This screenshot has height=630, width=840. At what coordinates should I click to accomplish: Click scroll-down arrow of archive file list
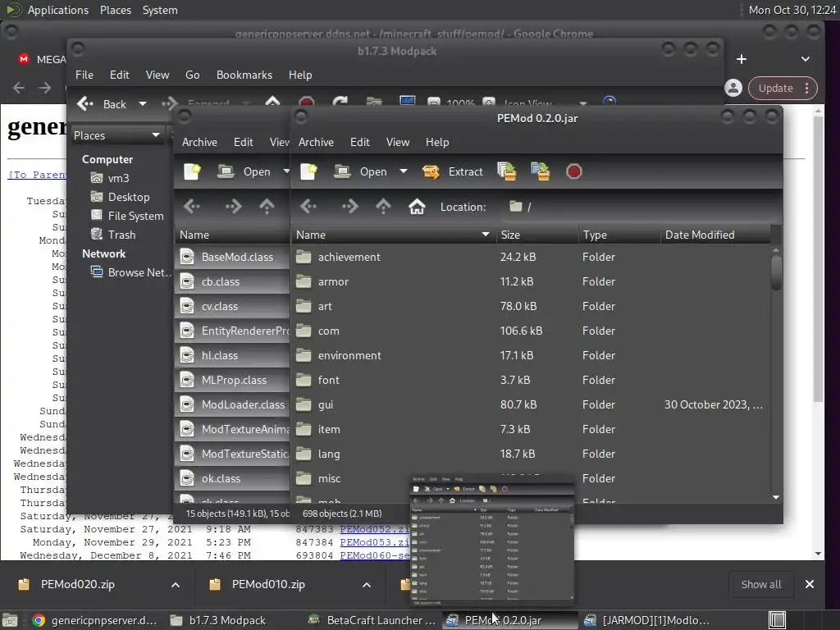pos(776,497)
